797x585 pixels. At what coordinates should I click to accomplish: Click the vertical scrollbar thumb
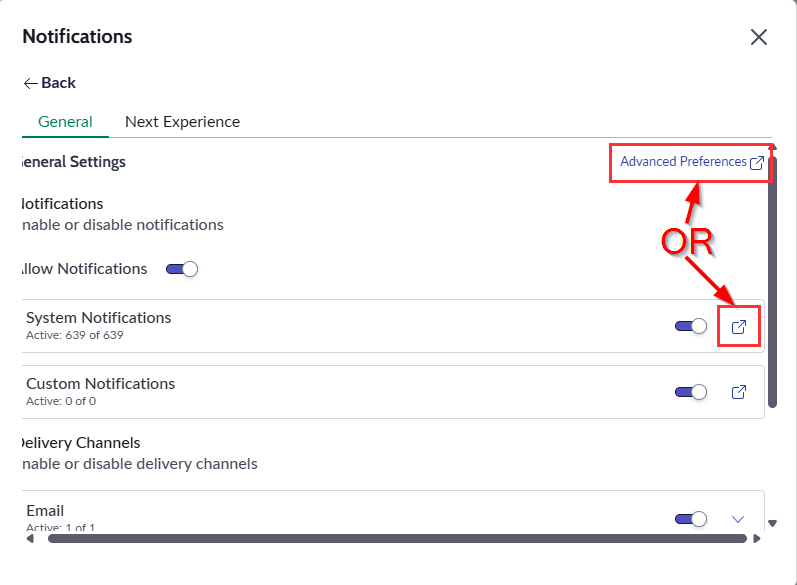pos(772,280)
